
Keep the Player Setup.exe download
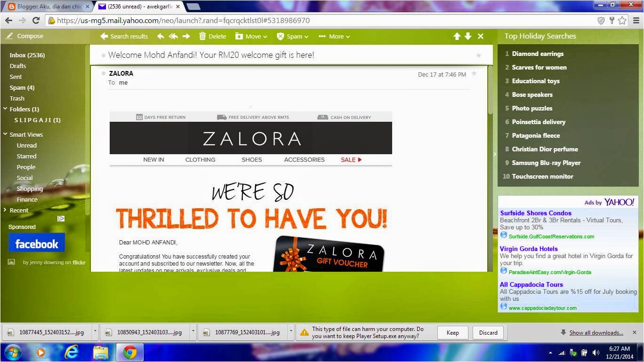point(452,332)
